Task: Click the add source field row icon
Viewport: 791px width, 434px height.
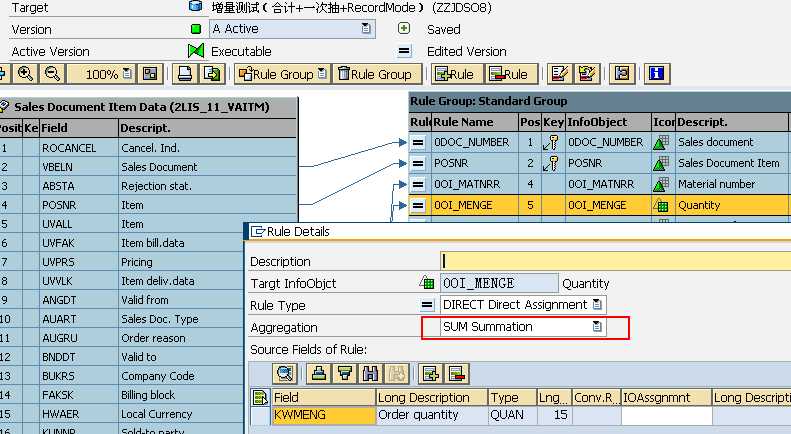Action: 431,374
